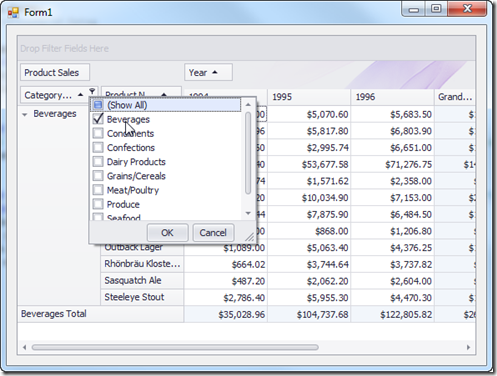Click the $35,028.96 total cell
The width and height of the screenshot is (497, 376).
226,314
